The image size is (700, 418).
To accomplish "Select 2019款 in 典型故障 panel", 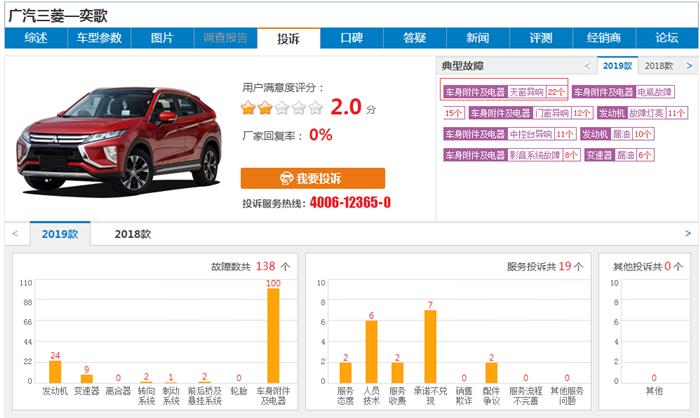I will click(x=617, y=66).
